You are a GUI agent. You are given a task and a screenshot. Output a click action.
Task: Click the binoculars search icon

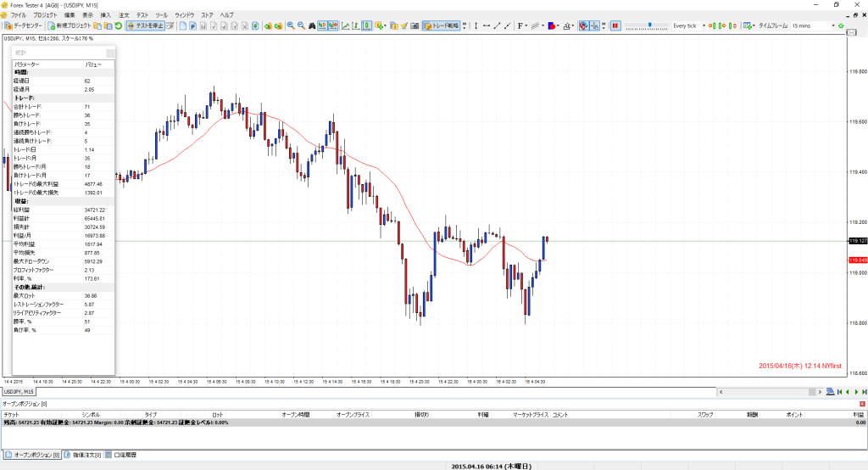[313, 26]
